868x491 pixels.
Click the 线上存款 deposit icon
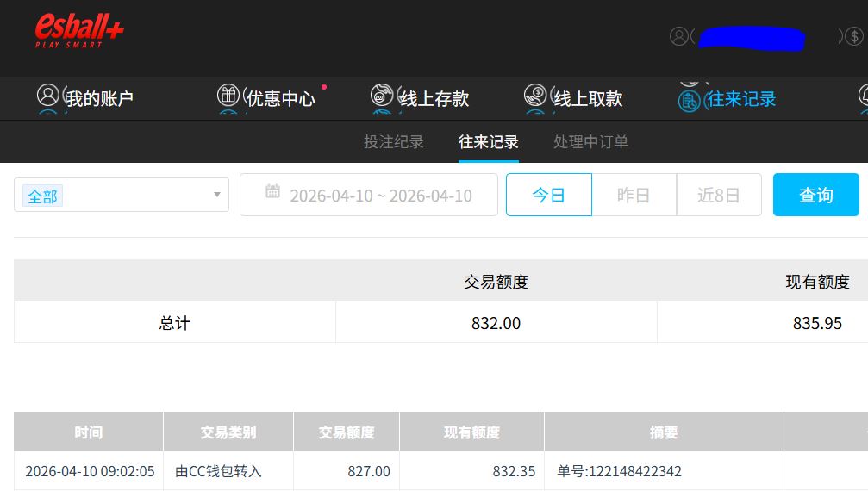[x=382, y=96]
